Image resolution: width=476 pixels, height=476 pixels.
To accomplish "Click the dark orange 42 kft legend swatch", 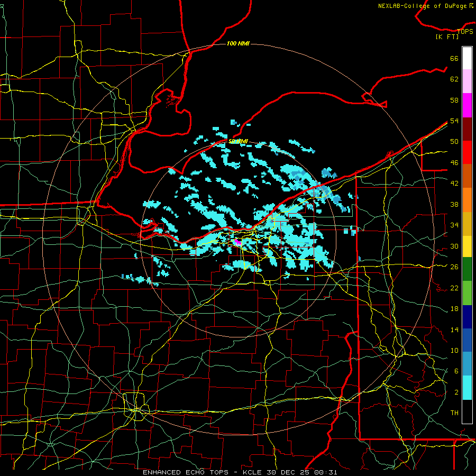I will coord(467,176).
